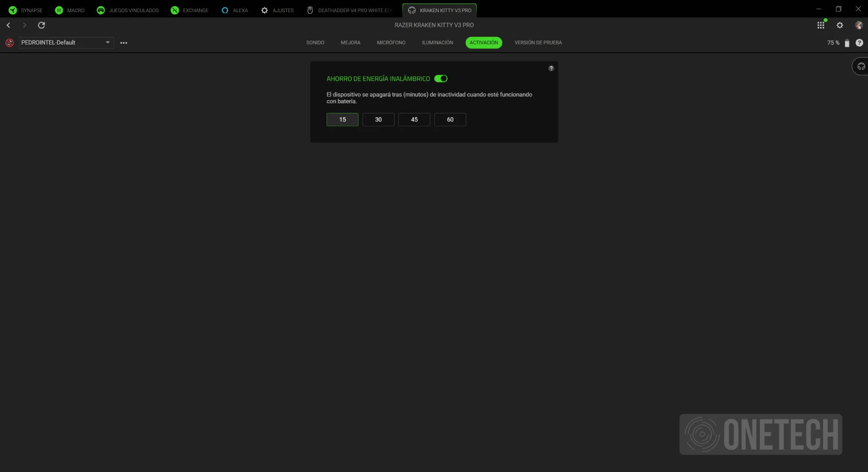Image resolution: width=868 pixels, height=472 pixels.
Task: Go forward with the right arrow
Action: [x=24, y=25]
